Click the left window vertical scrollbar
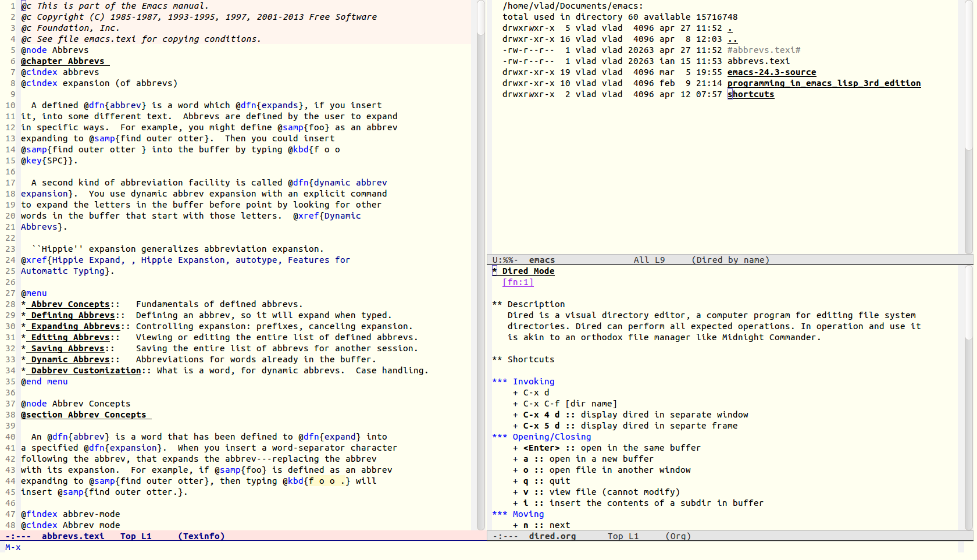The image size is (977, 560). (x=481, y=265)
